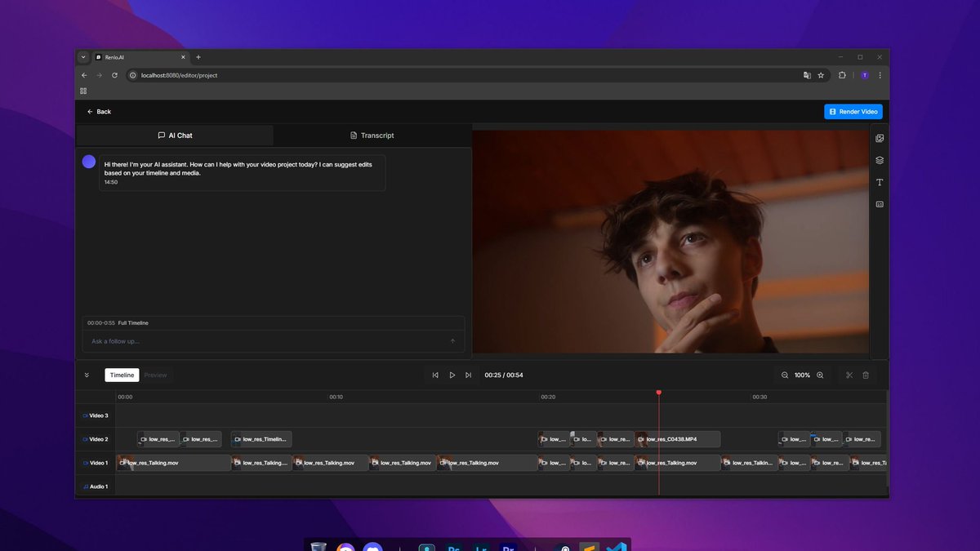Viewport: 980px width, 551px height.
Task: Open a new browser tab
Action: pos(198,57)
